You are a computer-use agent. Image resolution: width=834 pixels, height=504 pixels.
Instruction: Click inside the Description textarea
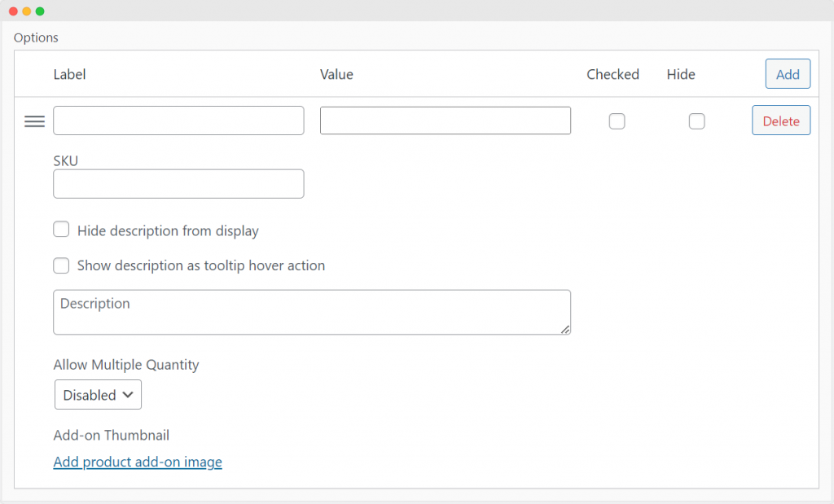click(x=312, y=312)
